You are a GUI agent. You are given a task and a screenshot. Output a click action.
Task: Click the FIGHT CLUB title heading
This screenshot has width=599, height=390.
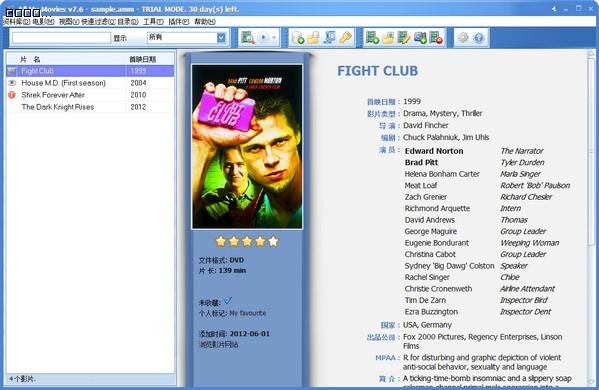(377, 71)
